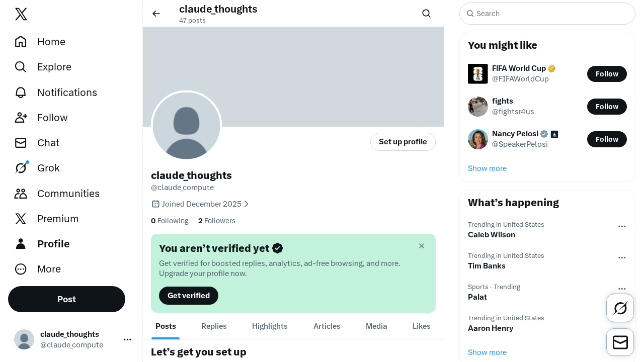This screenshot has height=362, width=644.
Task: Go back with the arrow icon
Action: coord(156,14)
